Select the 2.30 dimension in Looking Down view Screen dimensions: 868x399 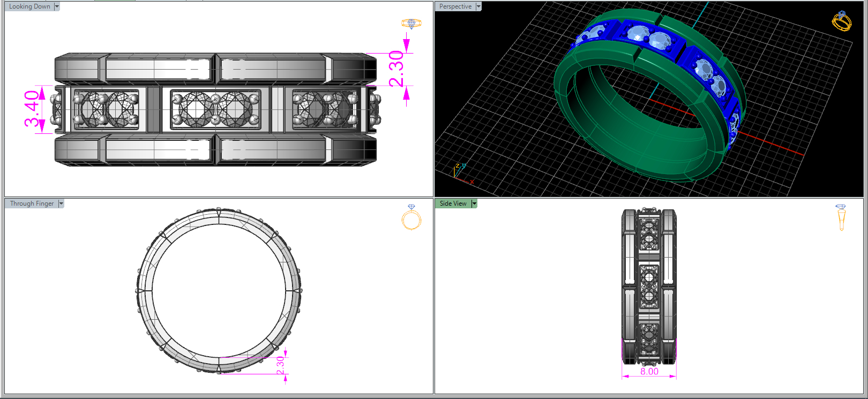[x=396, y=69]
